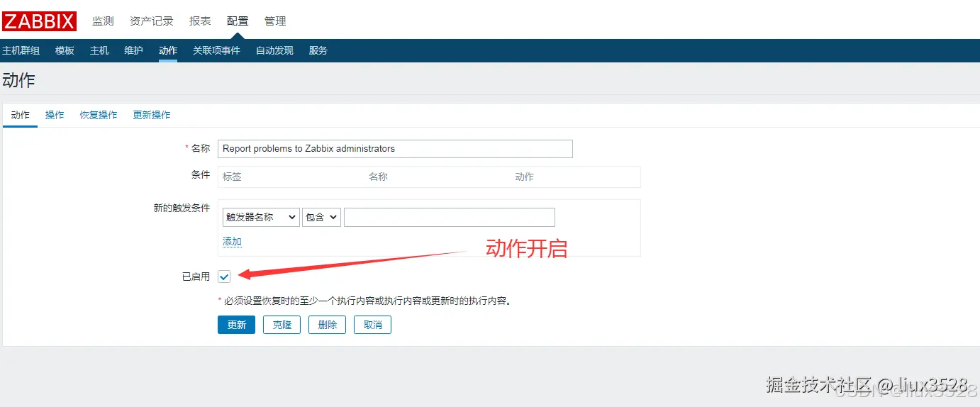
Task: Click the 动作 column header in conditions
Action: 524,177
